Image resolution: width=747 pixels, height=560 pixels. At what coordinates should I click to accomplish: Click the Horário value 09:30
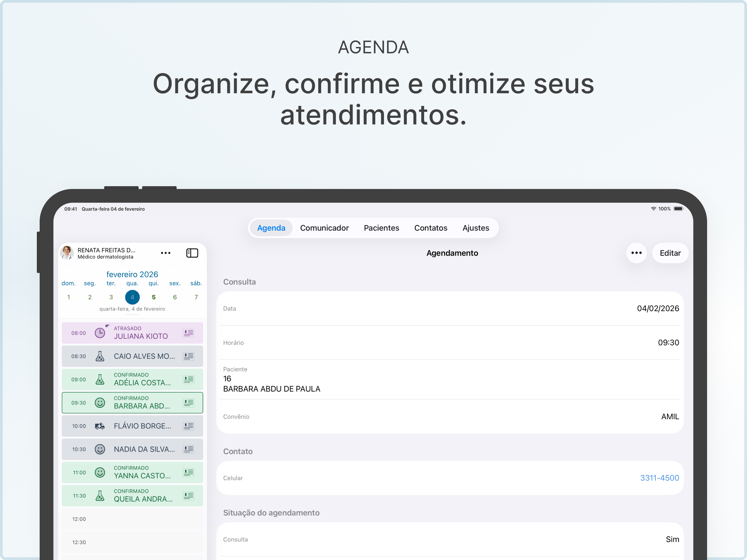668,343
